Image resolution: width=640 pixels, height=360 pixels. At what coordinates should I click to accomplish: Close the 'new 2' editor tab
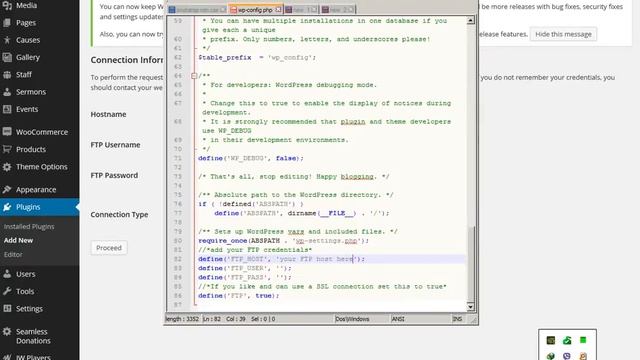point(351,9)
